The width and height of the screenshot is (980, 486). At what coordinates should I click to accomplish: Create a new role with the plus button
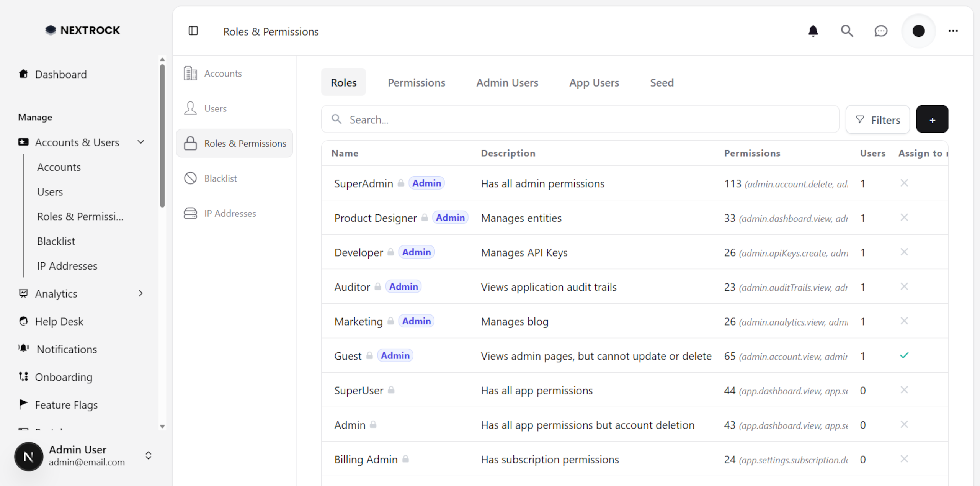pyautogui.click(x=932, y=119)
